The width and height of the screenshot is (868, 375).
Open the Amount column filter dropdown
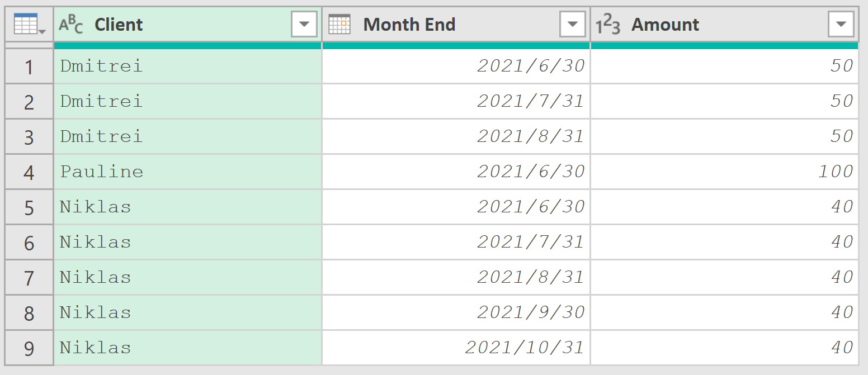(841, 25)
